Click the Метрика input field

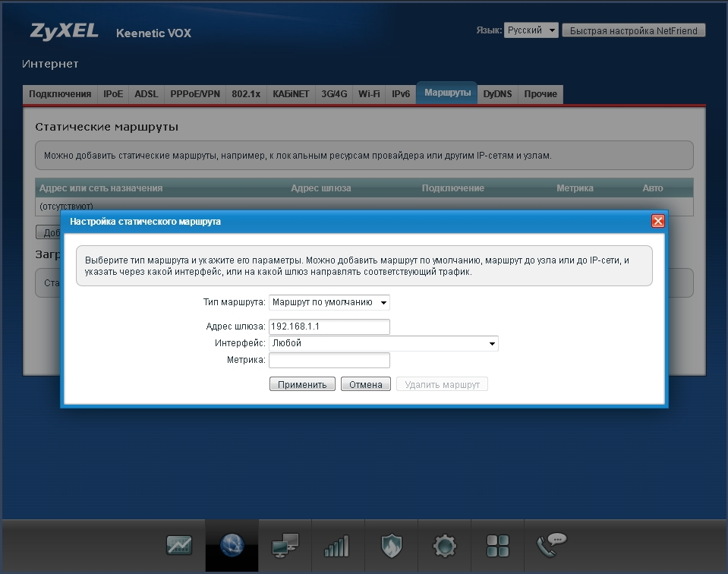(329, 360)
